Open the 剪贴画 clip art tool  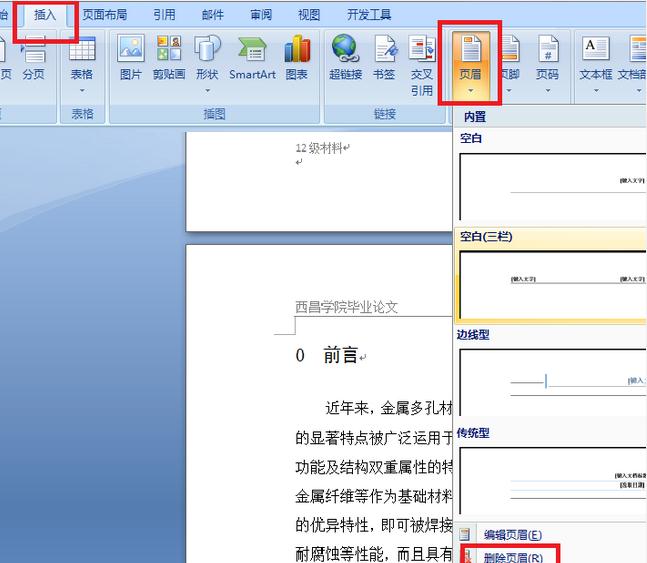click(169, 58)
